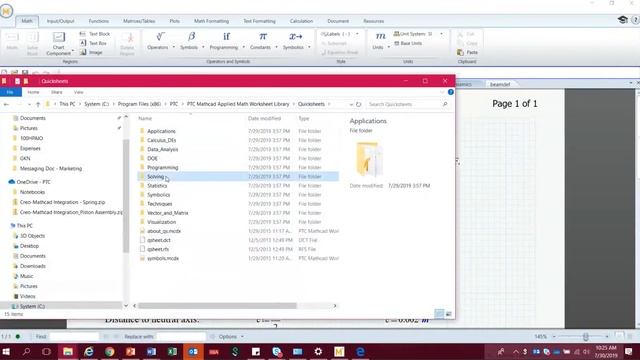Open the Explorer View tab
This screenshot has width=640, height=360.
click(x=78, y=92)
